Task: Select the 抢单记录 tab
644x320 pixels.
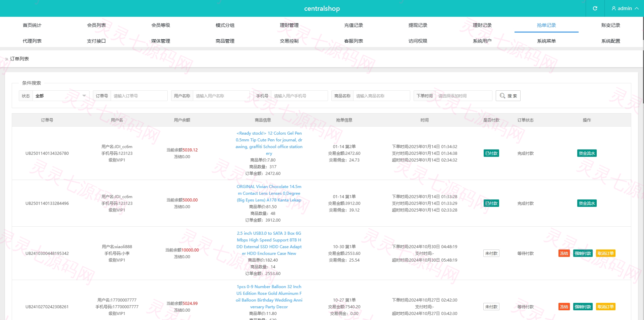Action: pyautogui.click(x=546, y=25)
